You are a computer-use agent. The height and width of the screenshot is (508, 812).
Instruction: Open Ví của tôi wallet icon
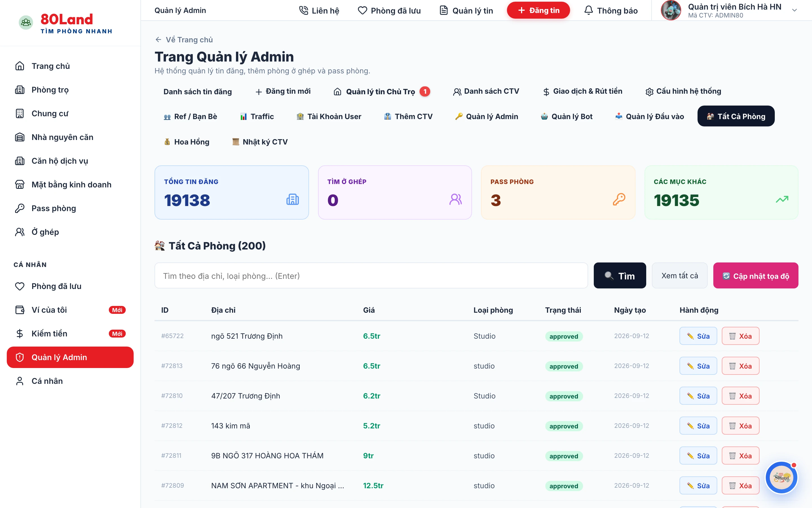click(x=20, y=310)
